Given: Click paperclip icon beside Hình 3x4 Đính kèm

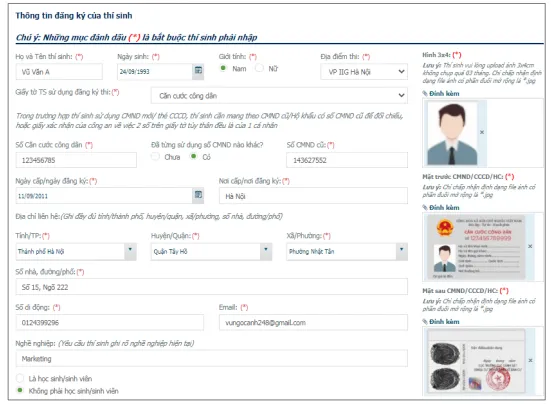Looking at the screenshot, I should click(x=425, y=93).
